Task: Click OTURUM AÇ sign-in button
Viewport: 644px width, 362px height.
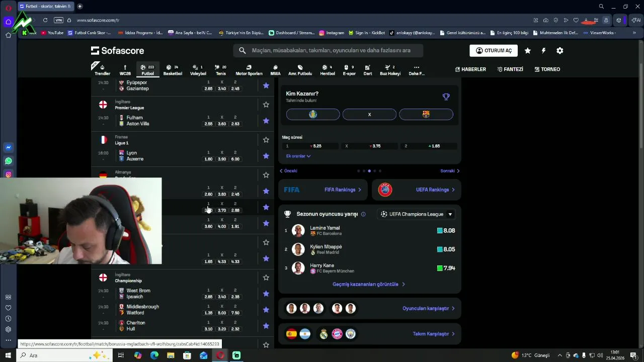Action: click(x=494, y=51)
